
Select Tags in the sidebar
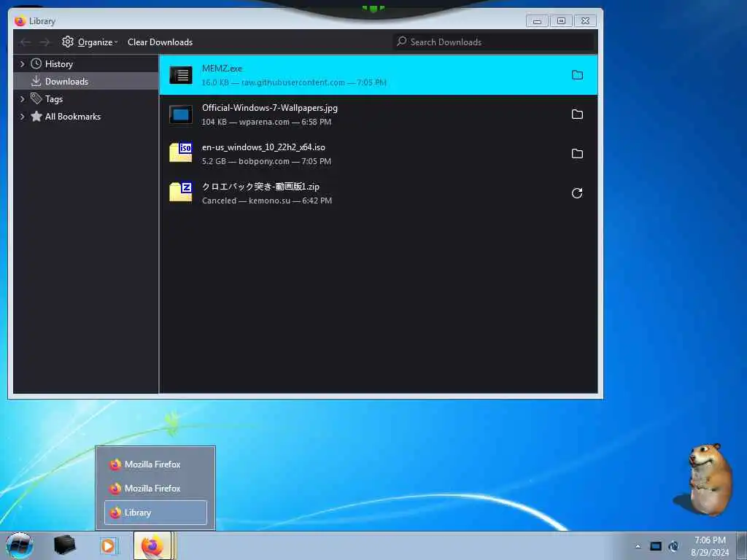[x=86, y=98]
